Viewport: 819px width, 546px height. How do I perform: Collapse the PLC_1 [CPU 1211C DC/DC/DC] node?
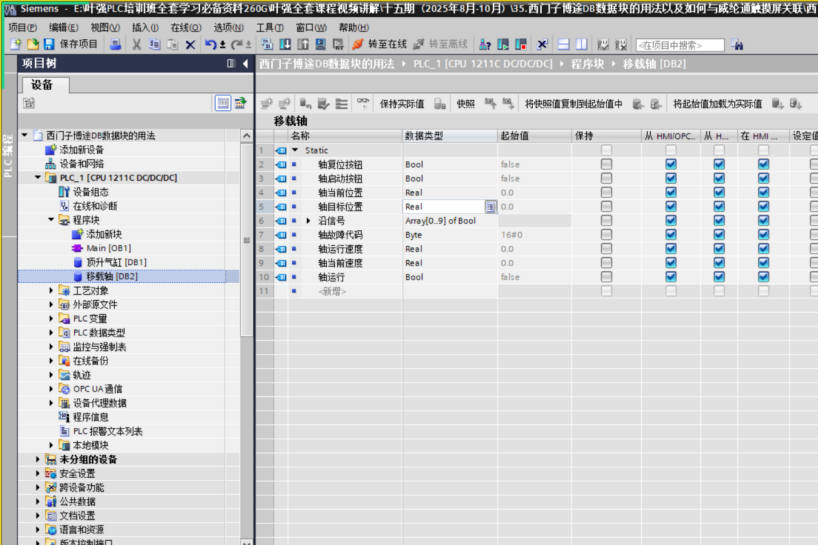(x=38, y=178)
